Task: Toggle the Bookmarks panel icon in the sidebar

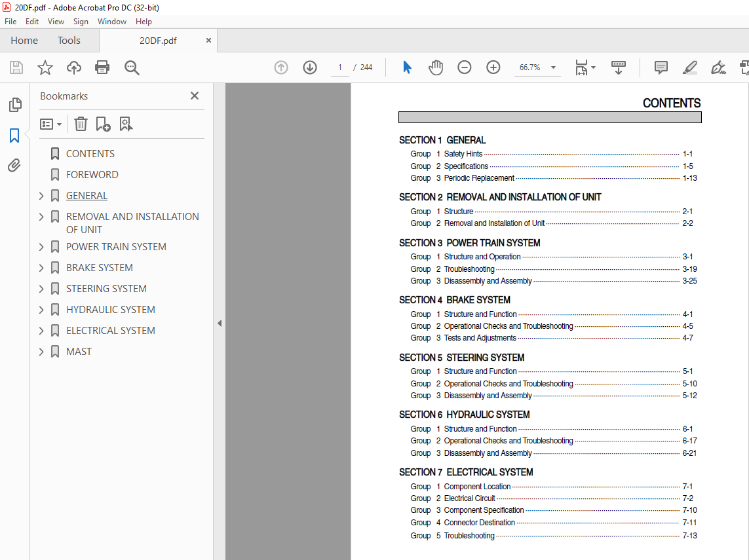Action: coord(14,136)
